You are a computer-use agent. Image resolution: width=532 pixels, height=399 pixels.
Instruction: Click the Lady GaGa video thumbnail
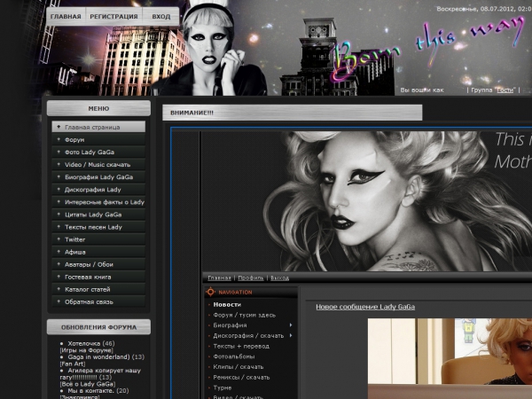(x=450, y=358)
